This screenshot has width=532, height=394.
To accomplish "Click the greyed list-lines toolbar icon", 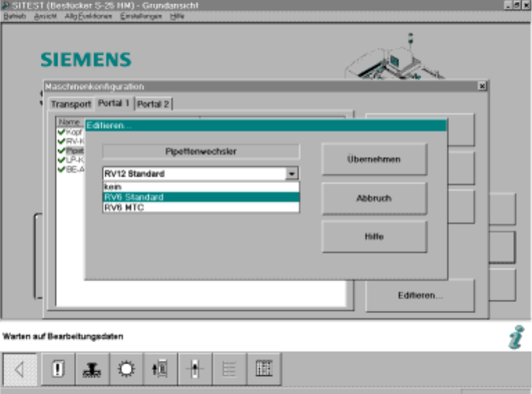I will click(x=230, y=369).
